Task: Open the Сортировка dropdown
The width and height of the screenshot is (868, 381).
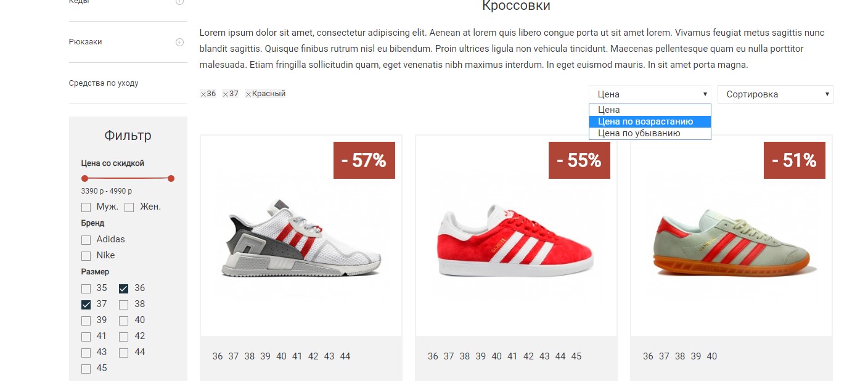Action: (775, 94)
